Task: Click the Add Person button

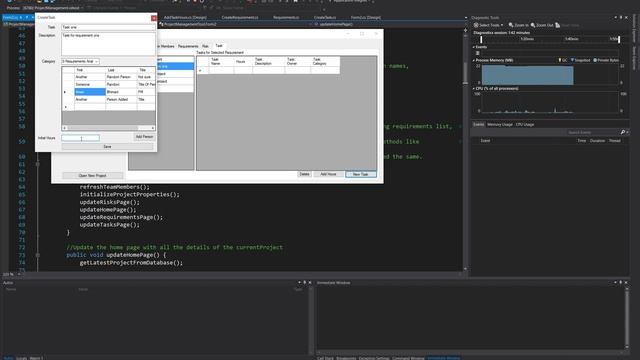Action: click(x=144, y=137)
